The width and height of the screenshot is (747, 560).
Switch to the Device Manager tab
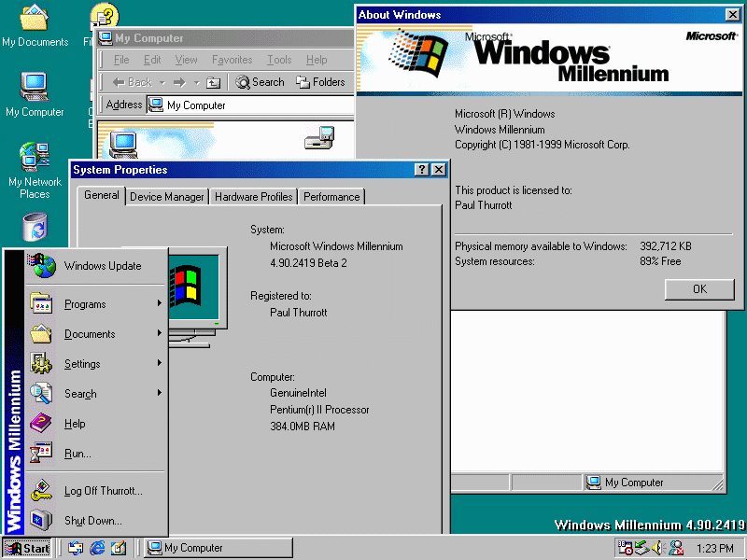[166, 196]
